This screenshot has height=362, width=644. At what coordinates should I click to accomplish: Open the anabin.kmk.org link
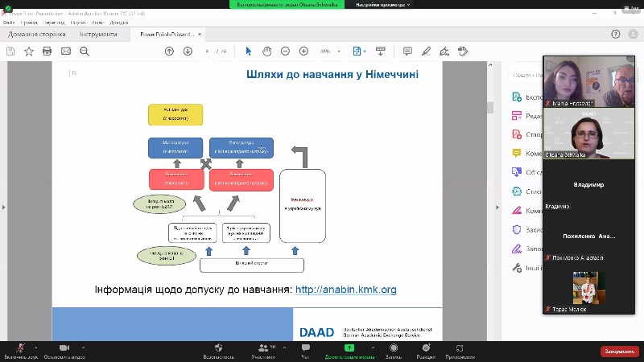coord(346,290)
